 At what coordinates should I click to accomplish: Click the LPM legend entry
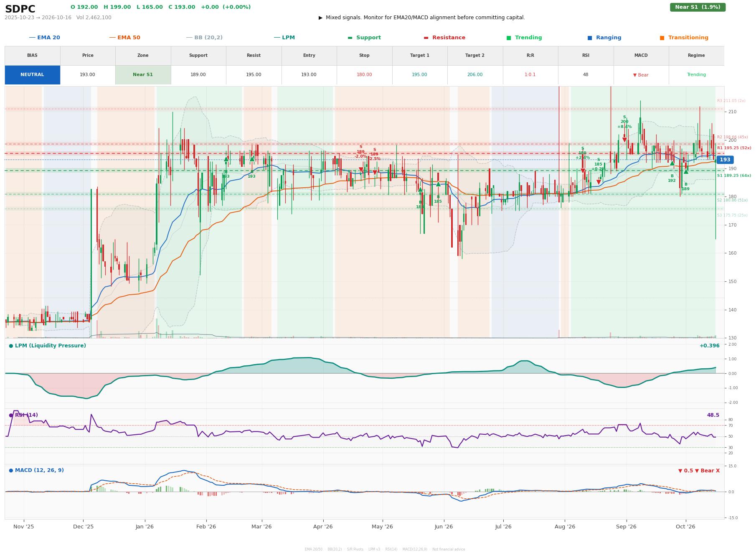[284, 38]
